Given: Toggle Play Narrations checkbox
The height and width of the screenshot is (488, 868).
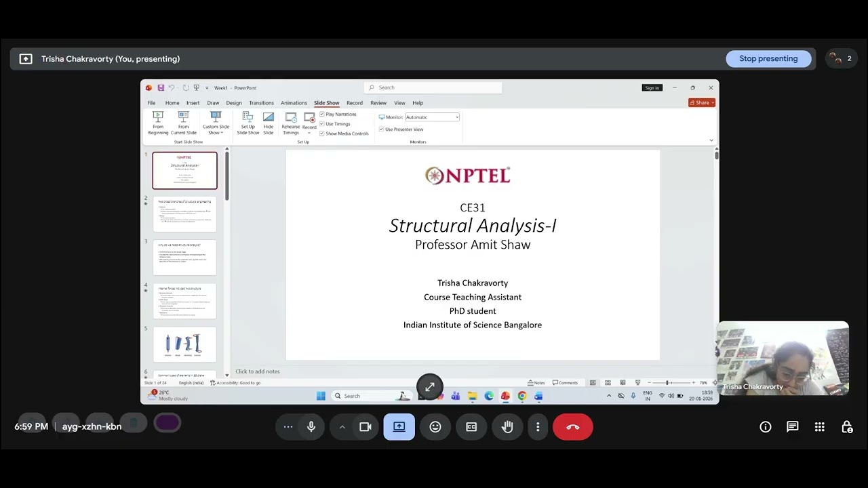Looking at the screenshot, I should click(322, 115).
